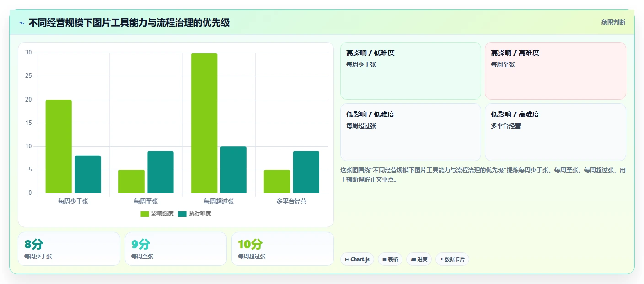Click the chart icon inside the Chart.js chip
The image size is (644, 284).
[x=347, y=259]
